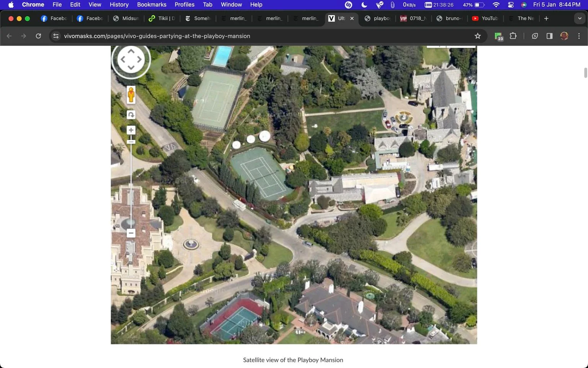Expand the tab search dropdown arrow
The width and height of the screenshot is (588, 368).
pyautogui.click(x=580, y=18)
